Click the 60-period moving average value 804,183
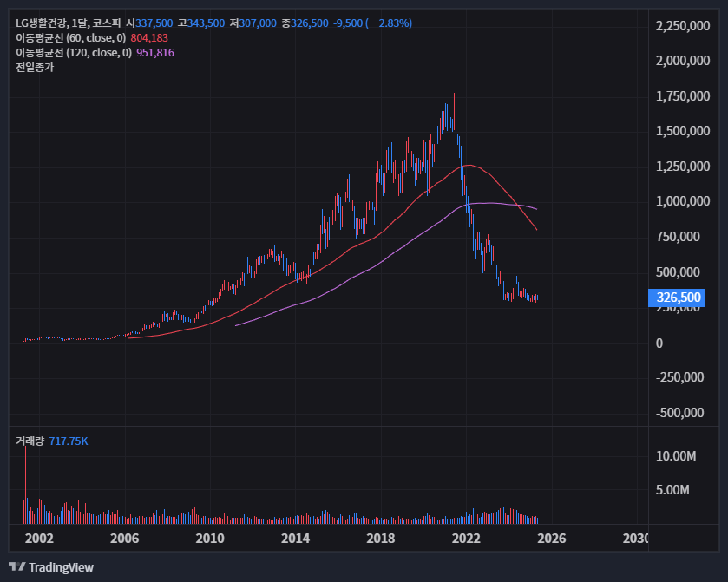This screenshot has width=728, height=582. (149, 38)
